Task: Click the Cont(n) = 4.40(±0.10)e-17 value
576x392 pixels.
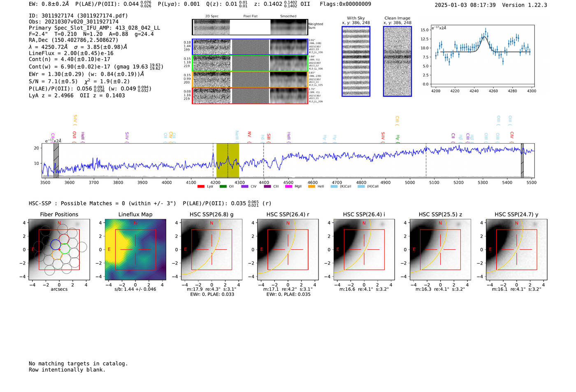Action: pyautogui.click(x=70, y=59)
